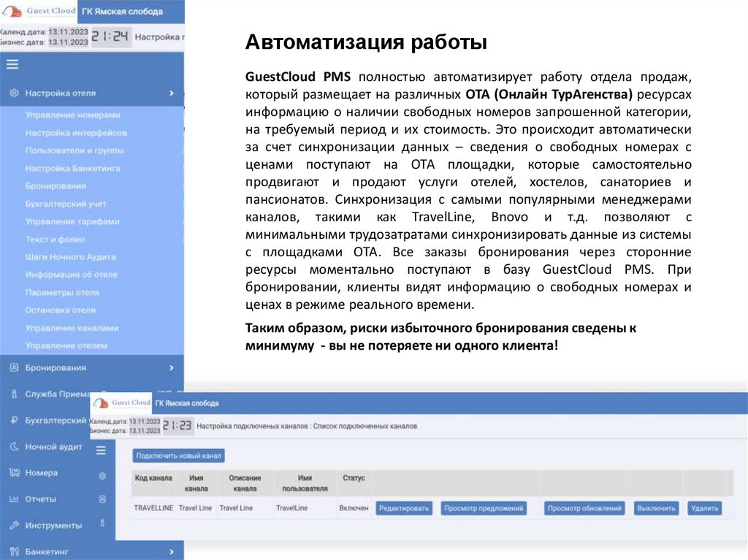Click Подключить новый канал button
The image size is (748, 560).
pos(178,456)
